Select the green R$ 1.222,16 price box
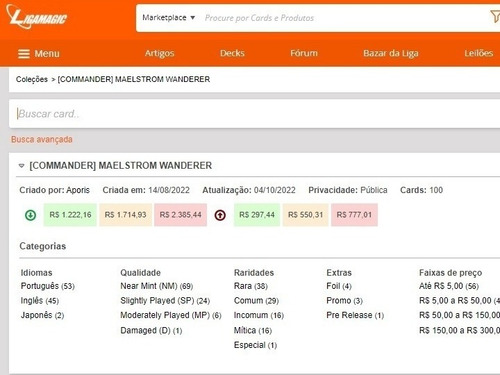Viewport: 500px width, 375px height. coord(70,215)
